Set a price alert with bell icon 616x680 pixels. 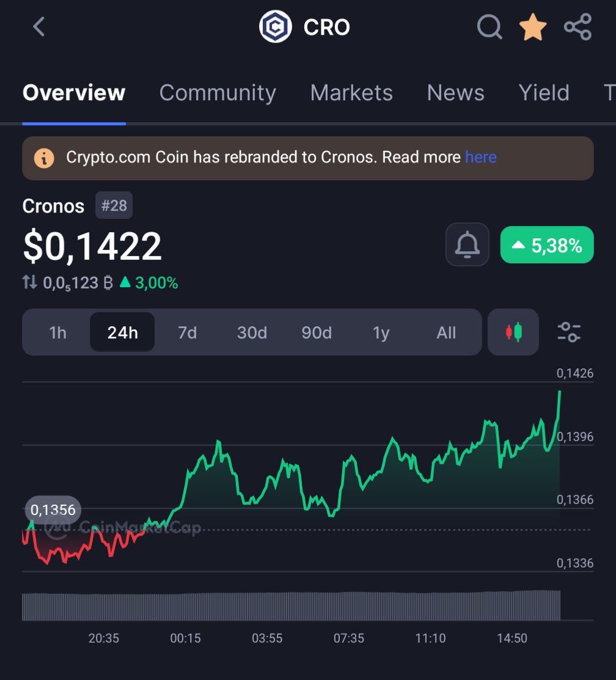(x=468, y=244)
